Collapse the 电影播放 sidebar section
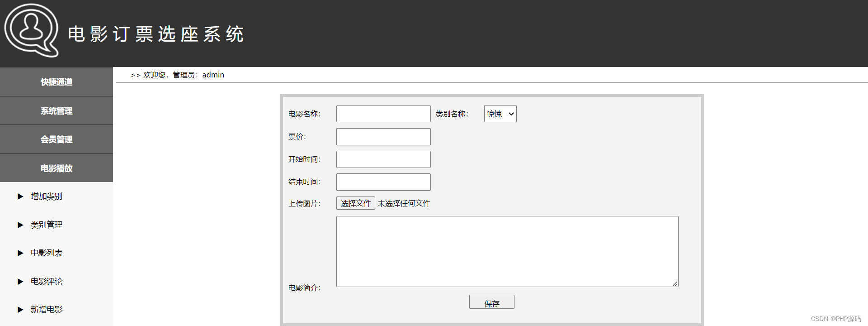Viewport: 868px width, 326px height. 57,168
